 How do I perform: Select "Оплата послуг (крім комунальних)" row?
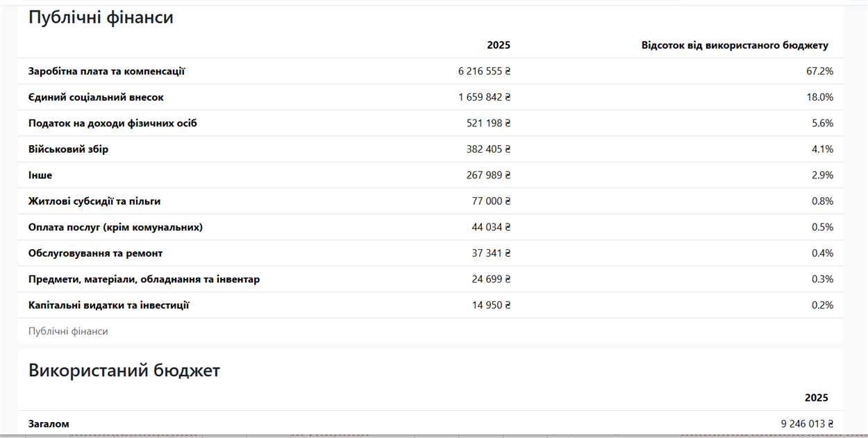coord(431,227)
